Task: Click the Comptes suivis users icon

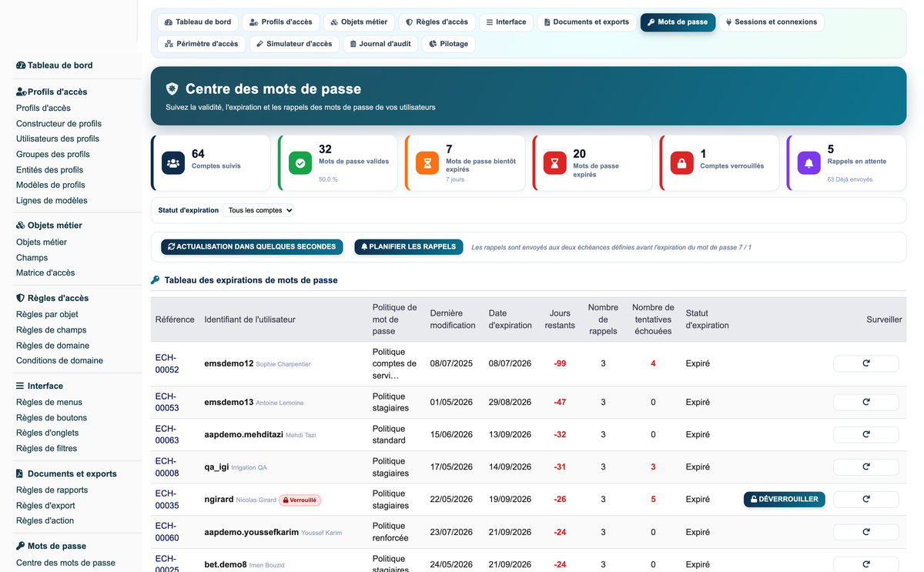Action: tap(173, 163)
